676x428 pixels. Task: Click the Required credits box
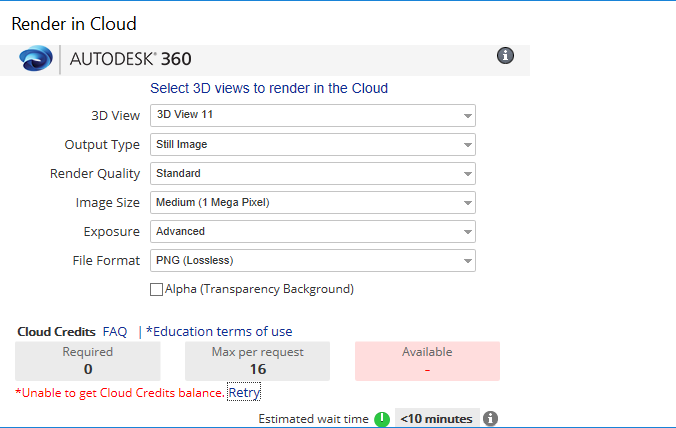[x=88, y=361]
